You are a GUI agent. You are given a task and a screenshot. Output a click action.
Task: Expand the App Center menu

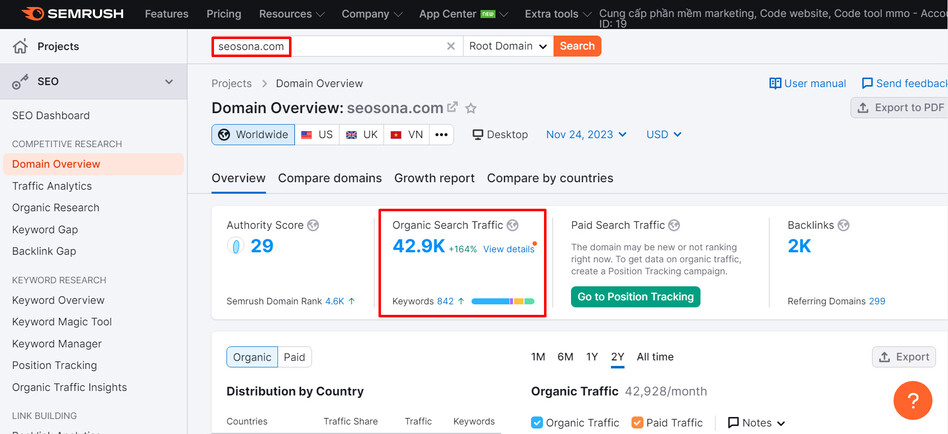(x=463, y=13)
